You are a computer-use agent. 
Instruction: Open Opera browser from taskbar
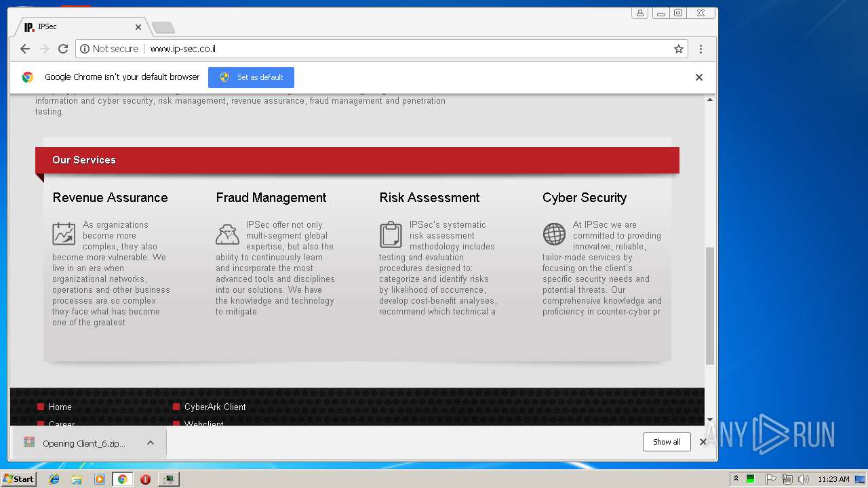145,479
